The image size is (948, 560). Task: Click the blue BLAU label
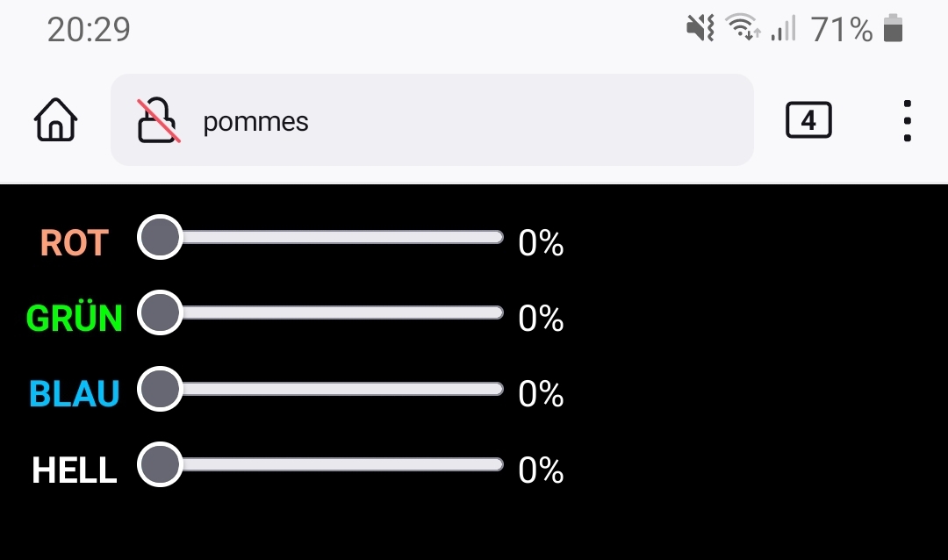pyautogui.click(x=75, y=395)
